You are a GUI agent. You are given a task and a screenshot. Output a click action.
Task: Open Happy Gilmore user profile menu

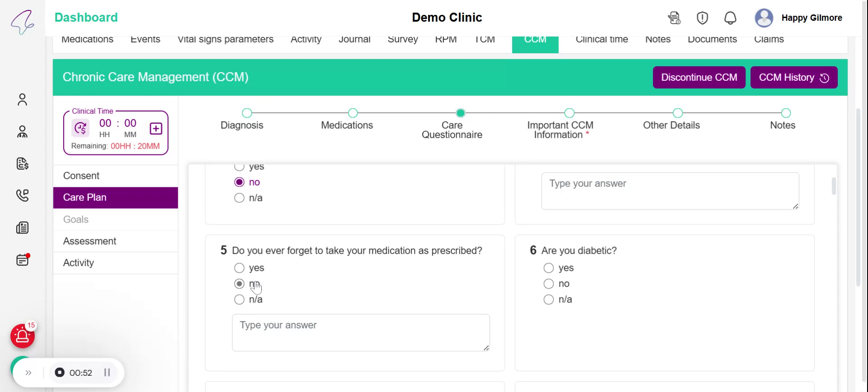pos(798,18)
